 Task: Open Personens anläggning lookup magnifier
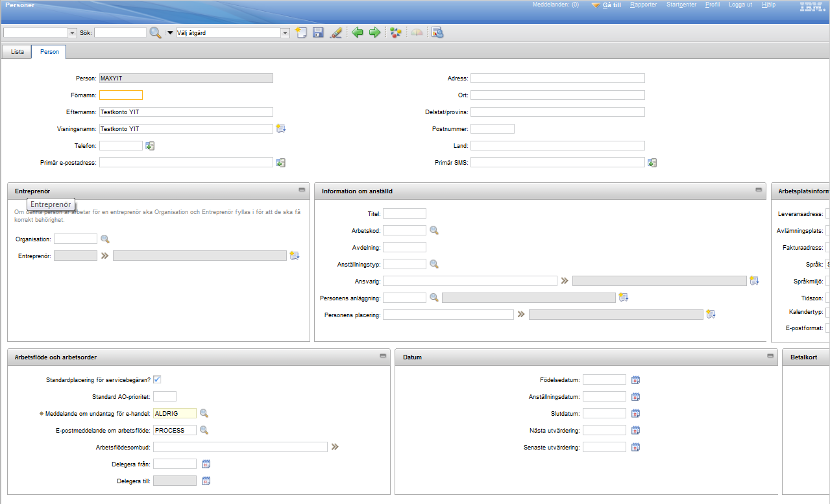point(434,298)
